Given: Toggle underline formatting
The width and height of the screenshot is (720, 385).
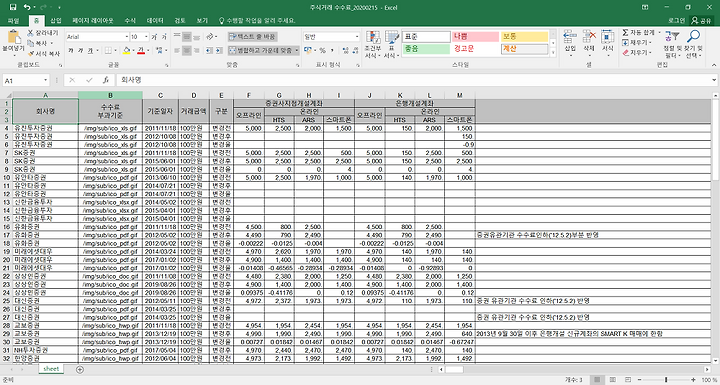Looking at the screenshot, I should [x=90, y=50].
